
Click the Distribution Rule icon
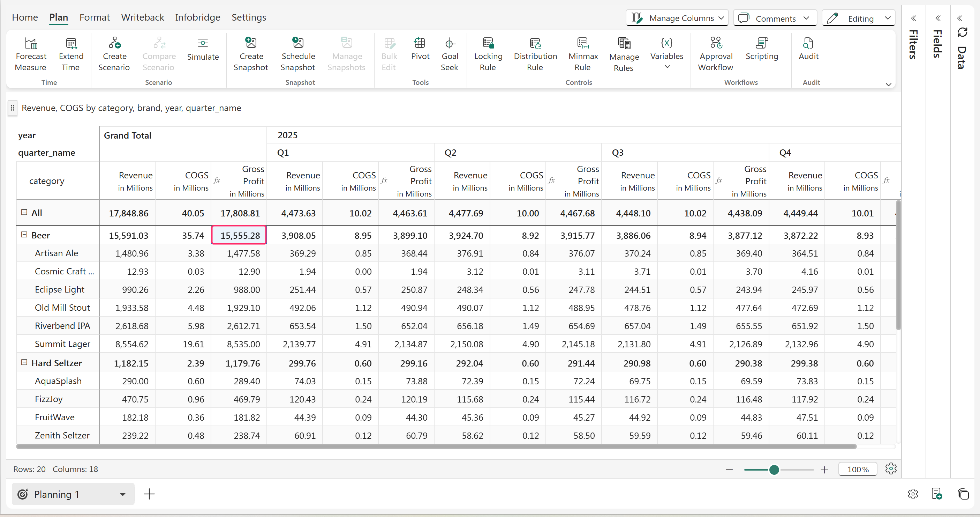click(535, 43)
